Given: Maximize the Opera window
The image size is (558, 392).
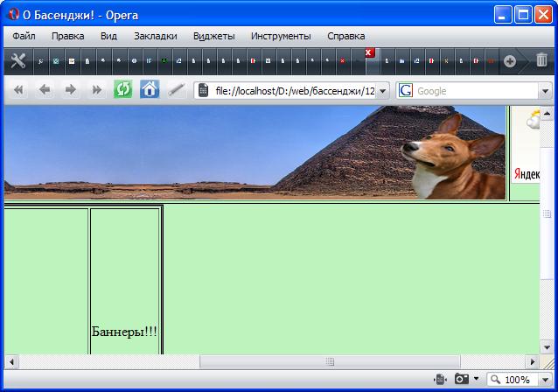Looking at the screenshot, I should click(523, 15).
